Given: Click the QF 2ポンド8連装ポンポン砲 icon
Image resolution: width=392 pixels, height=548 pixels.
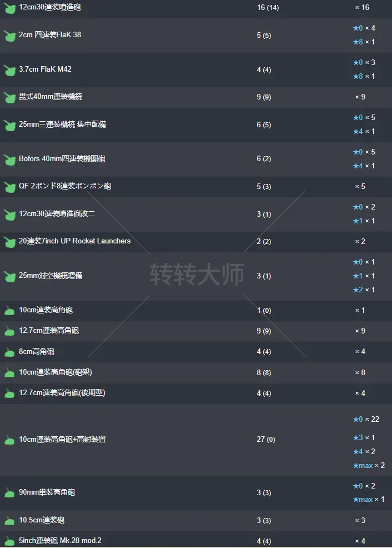Looking at the screenshot, I should click(x=9, y=187).
